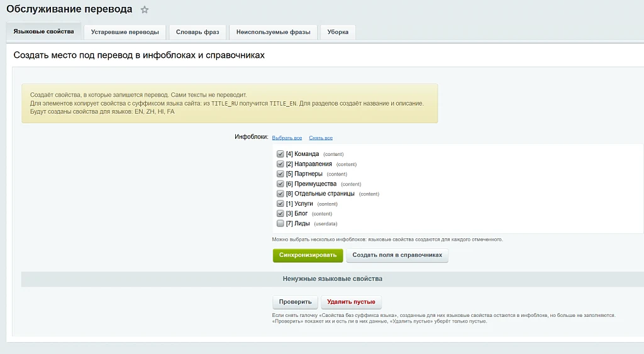Click the red Удалить пустые button
The height and width of the screenshot is (354, 644).
[351, 302]
